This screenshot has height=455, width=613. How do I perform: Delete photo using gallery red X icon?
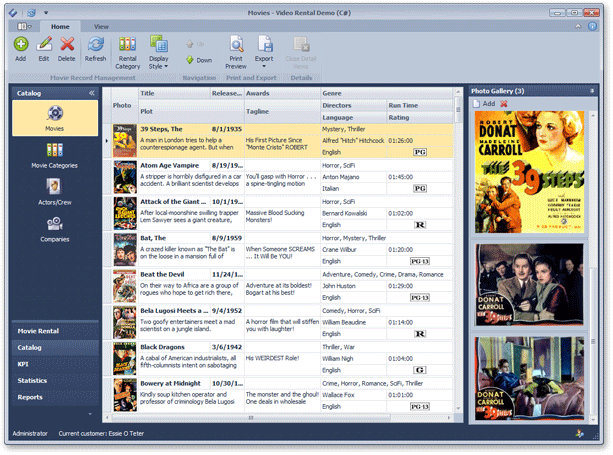[504, 103]
